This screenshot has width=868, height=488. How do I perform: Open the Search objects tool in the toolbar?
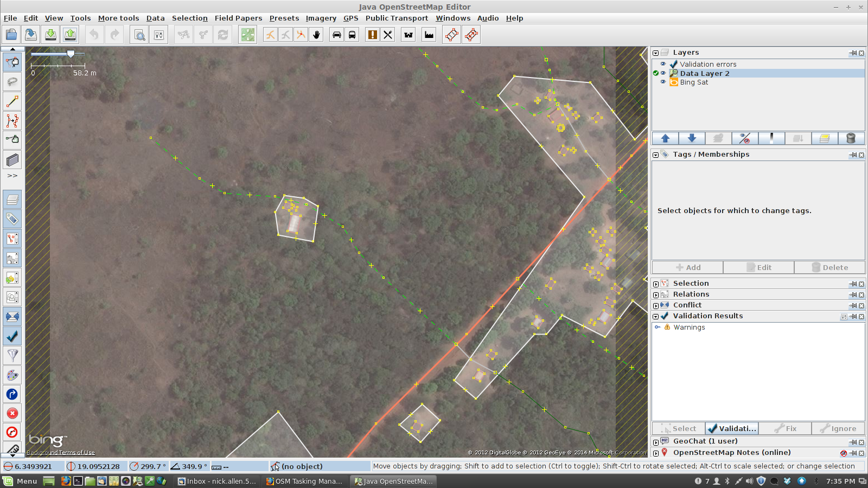[139, 35]
